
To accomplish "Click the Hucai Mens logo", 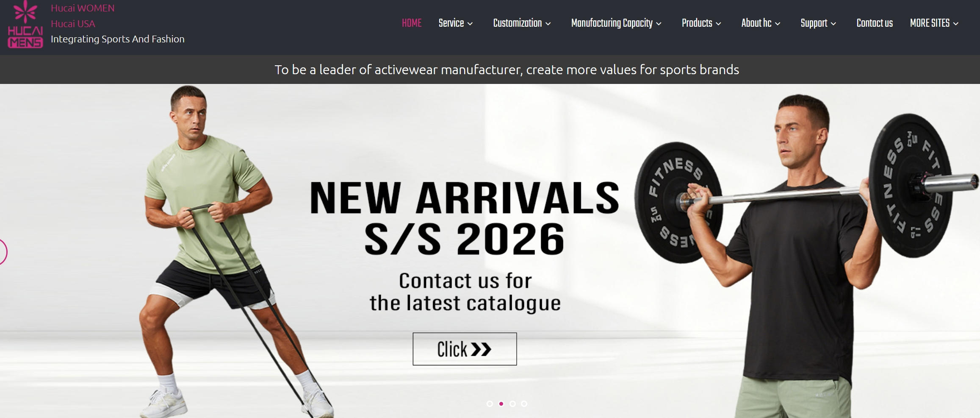I will pyautogui.click(x=25, y=24).
